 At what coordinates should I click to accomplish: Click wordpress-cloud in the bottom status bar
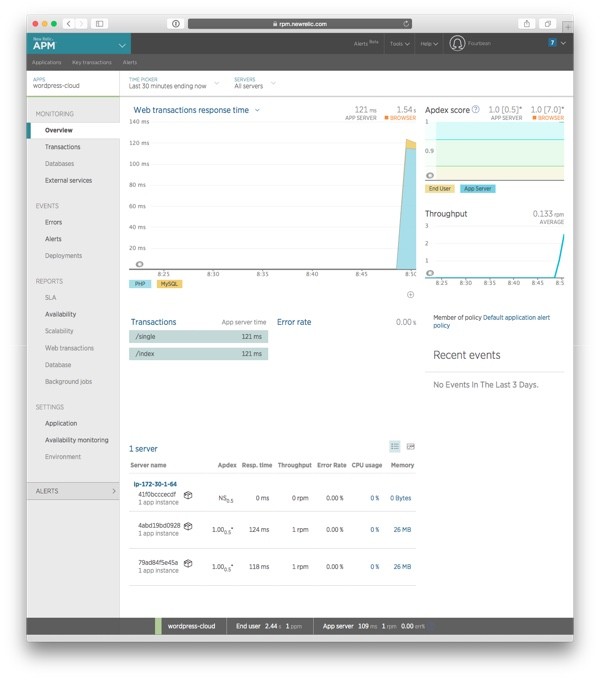tap(191, 626)
